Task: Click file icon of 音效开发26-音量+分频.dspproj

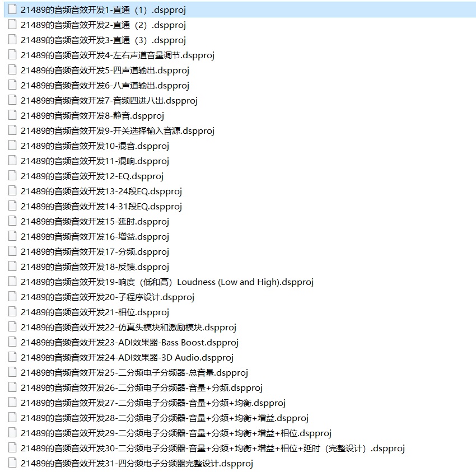Action: click(x=12, y=387)
